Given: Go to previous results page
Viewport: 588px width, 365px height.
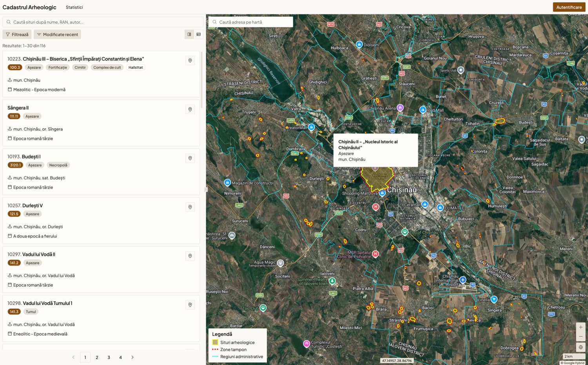Looking at the screenshot, I should click(x=73, y=357).
